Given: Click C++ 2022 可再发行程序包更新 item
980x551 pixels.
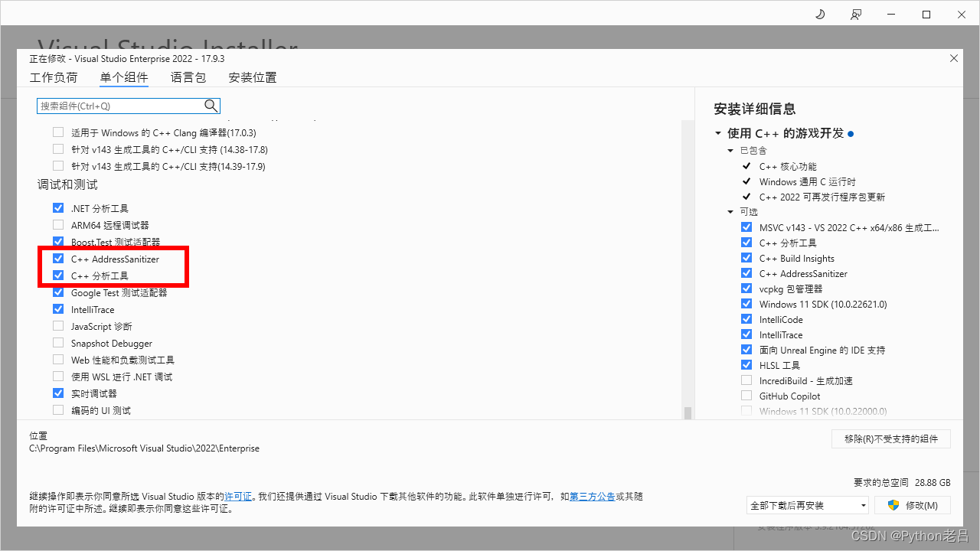Looking at the screenshot, I should (822, 197).
